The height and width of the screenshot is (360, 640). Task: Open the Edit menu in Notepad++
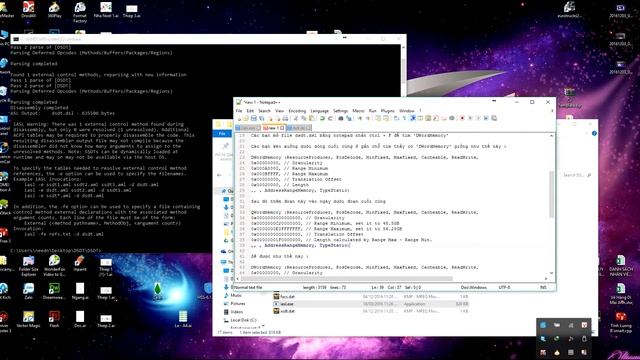pos(250,111)
